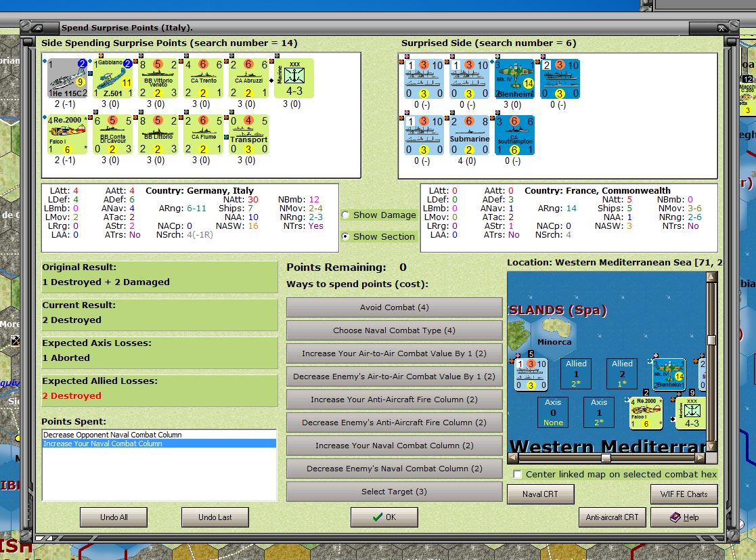
Task: Click the linked map vertical scrollbar thumb
Action: coord(711,340)
